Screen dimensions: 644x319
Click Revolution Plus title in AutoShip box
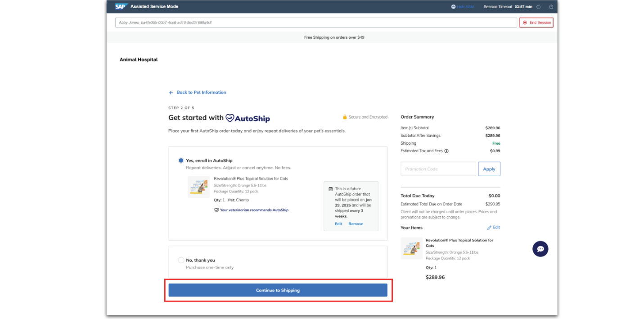pos(251,179)
